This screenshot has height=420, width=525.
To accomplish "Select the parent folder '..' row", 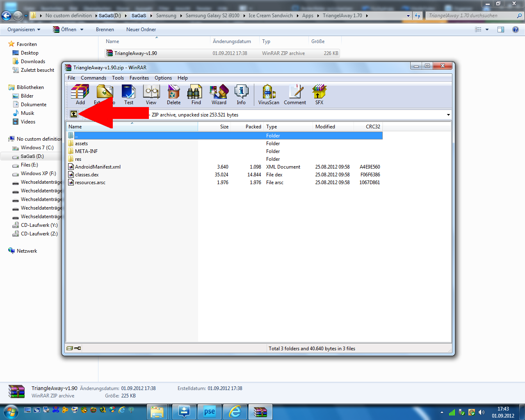I will tap(224, 136).
